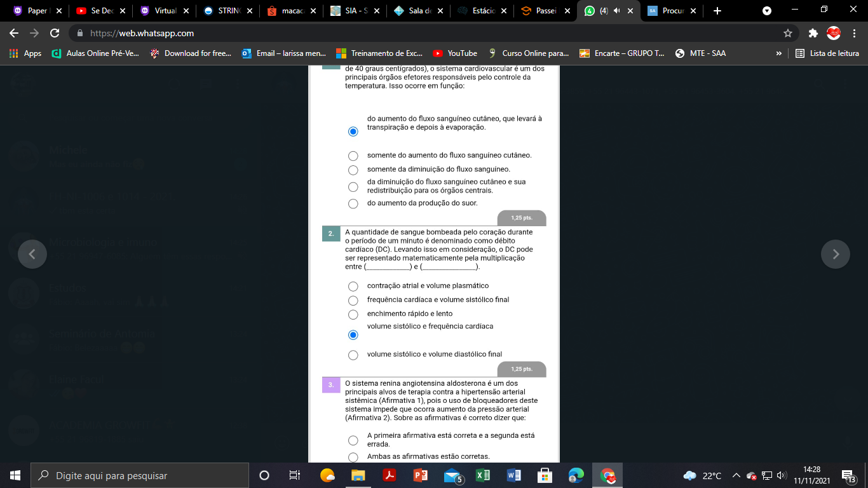Open the Chrome extensions puzzle icon
This screenshot has width=868, height=488.
(x=813, y=33)
